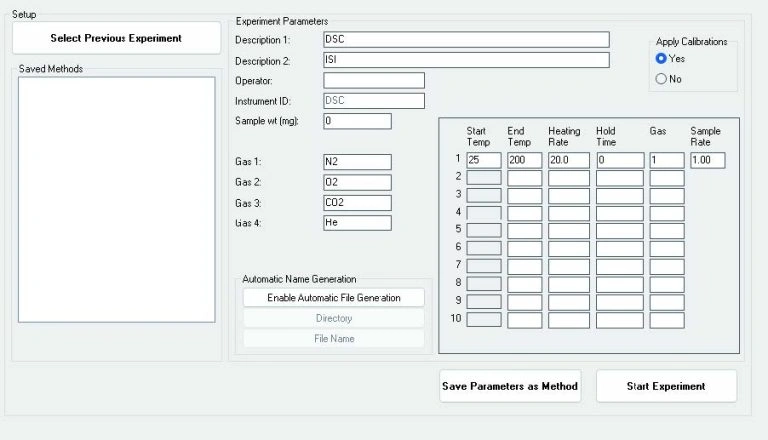Click the Description 2 text field
768x440 pixels.
pos(466,60)
